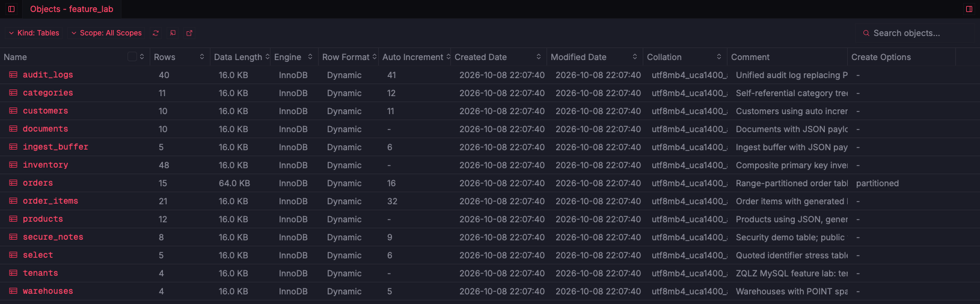980x304 pixels.
Task: Click the auto increment value 41
Action: point(391,75)
